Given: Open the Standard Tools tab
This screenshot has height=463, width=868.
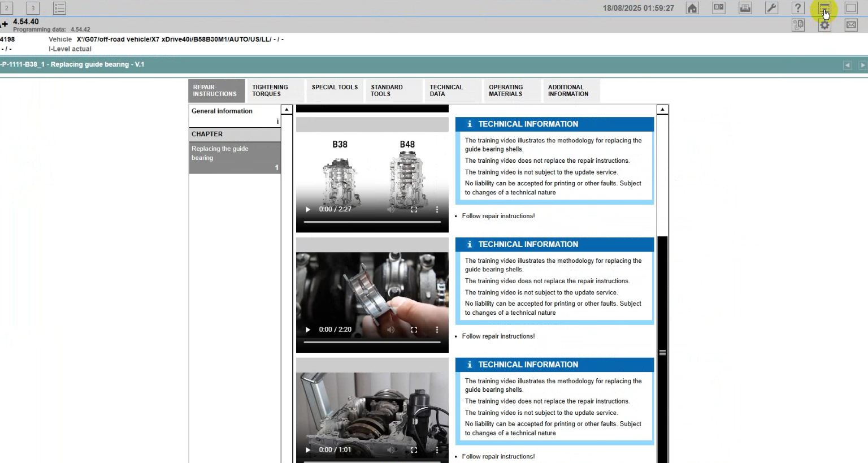Looking at the screenshot, I should (x=393, y=90).
